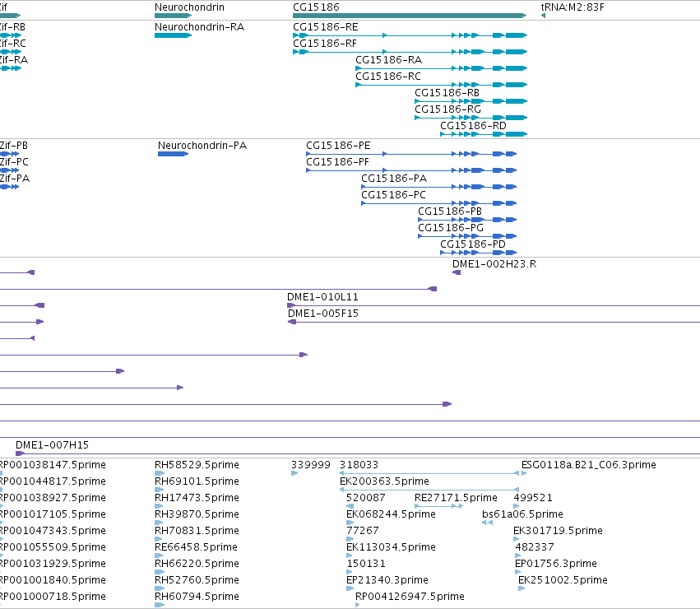Click the RH17473.5prime EST label
Screen dimensions: 700x609
coord(197,498)
